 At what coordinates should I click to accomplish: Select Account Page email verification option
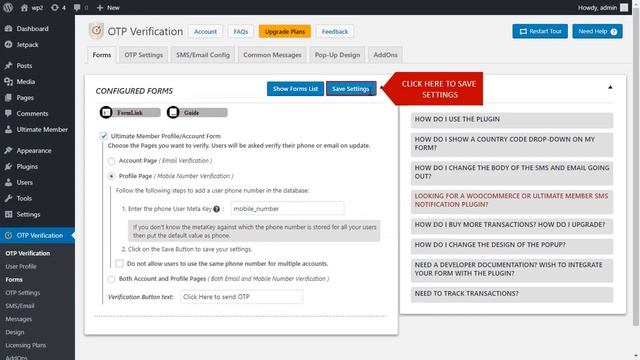click(x=111, y=161)
